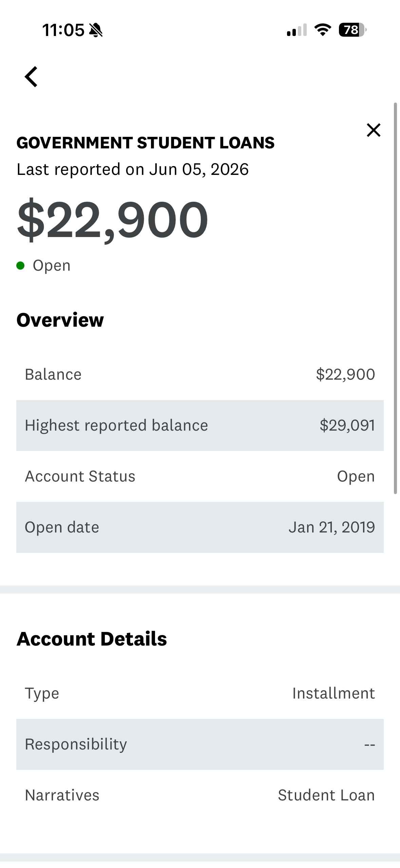This screenshot has height=868, width=400.
Task: Select the Balance row
Action: tap(200, 375)
